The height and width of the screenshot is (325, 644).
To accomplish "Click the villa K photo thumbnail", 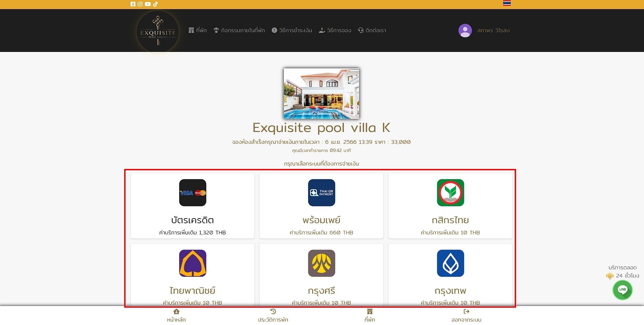I will 321,94.
